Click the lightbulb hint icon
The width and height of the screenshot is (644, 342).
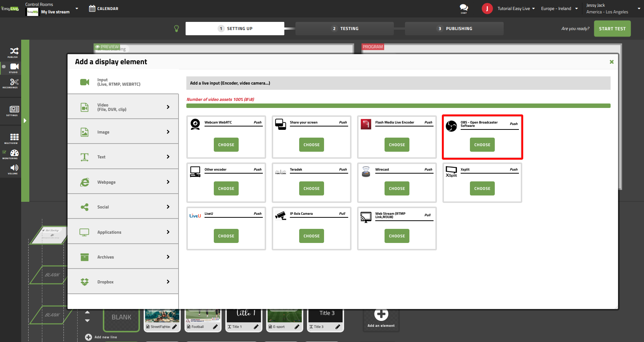[177, 29]
